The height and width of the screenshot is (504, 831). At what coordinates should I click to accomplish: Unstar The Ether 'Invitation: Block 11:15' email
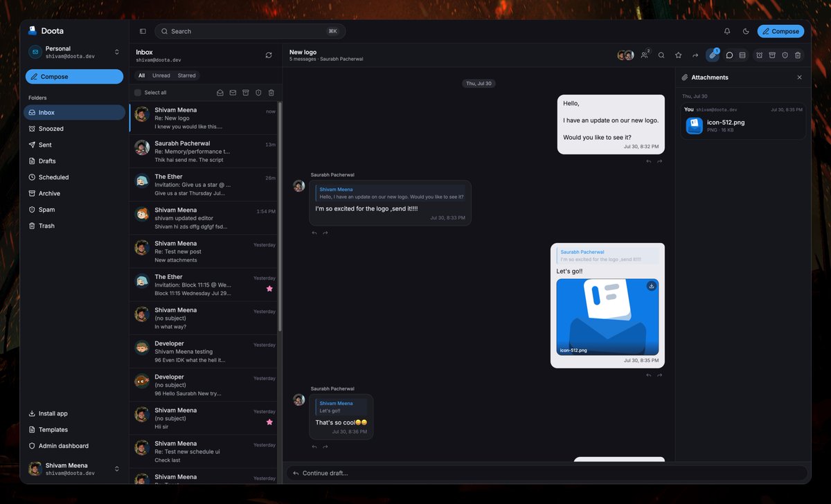coord(269,289)
